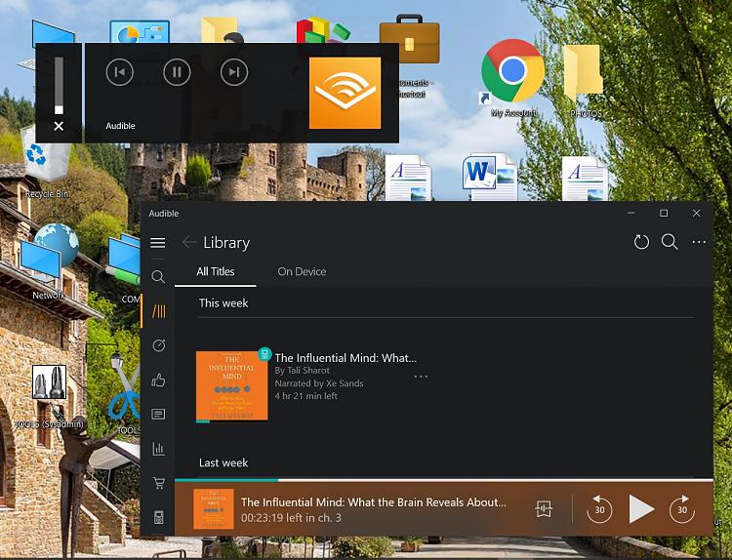The height and width of the screenshot is (560, 732).
Task: Click the Last week section header
Action: [x=224, y=463]
